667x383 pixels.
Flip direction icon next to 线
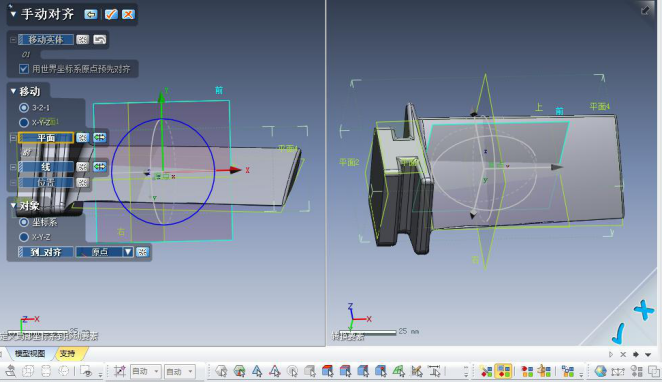pos(100,167)
